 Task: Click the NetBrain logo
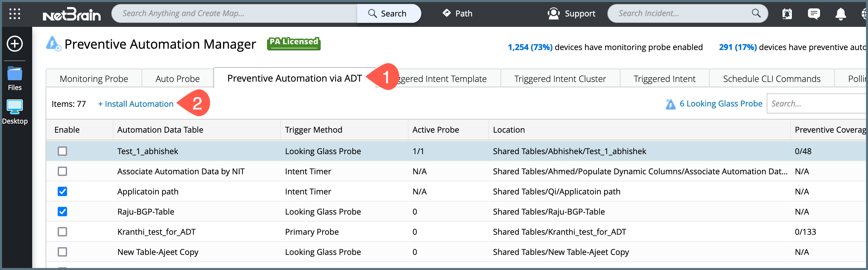71,14
